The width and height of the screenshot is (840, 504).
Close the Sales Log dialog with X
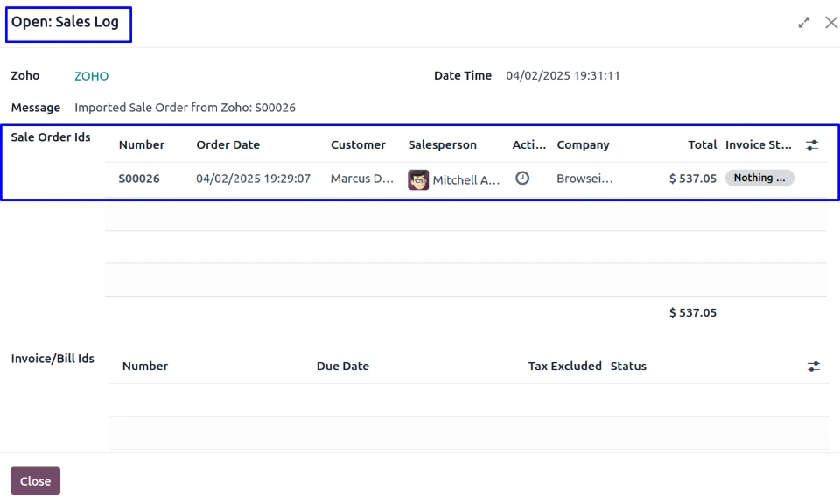pyautogui.click(x=831, y=23)
